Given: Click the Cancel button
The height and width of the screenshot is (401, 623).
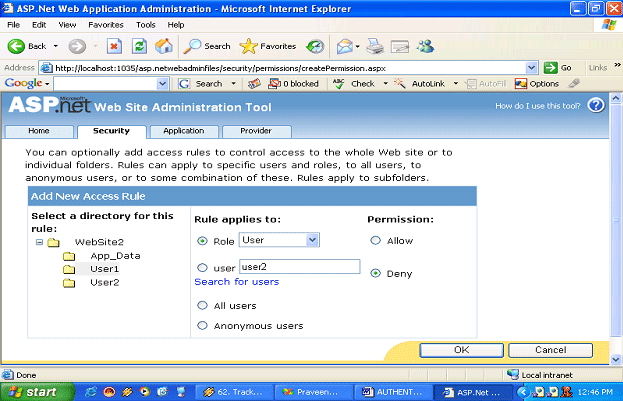Looking at the screenshot, I should point(551,350).
